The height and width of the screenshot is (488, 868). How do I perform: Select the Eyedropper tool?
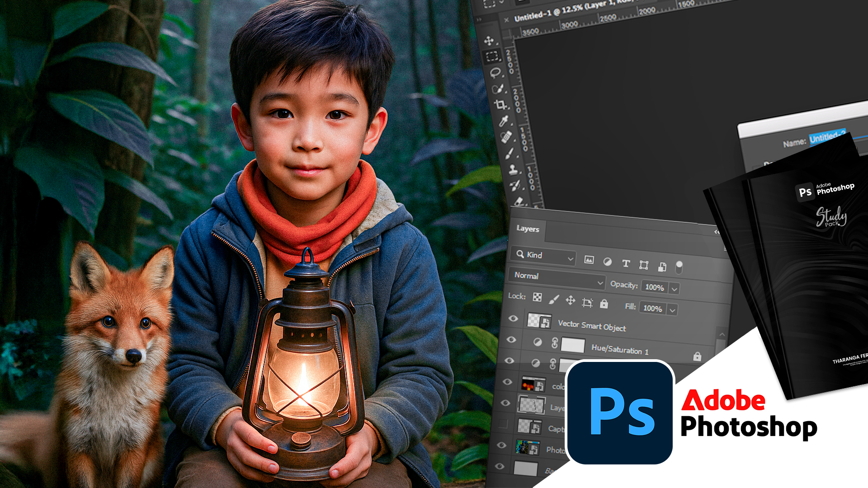point(503,120)
